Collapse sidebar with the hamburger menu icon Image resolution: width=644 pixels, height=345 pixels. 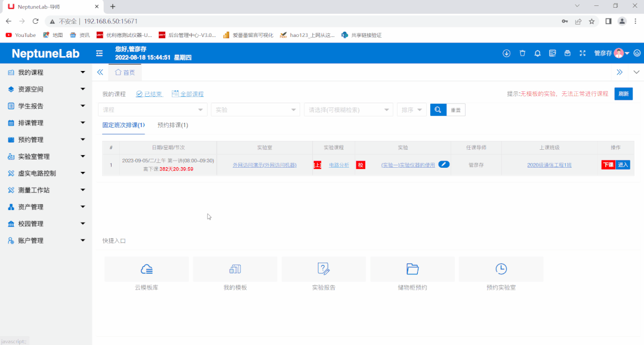(x=100, y=54)
